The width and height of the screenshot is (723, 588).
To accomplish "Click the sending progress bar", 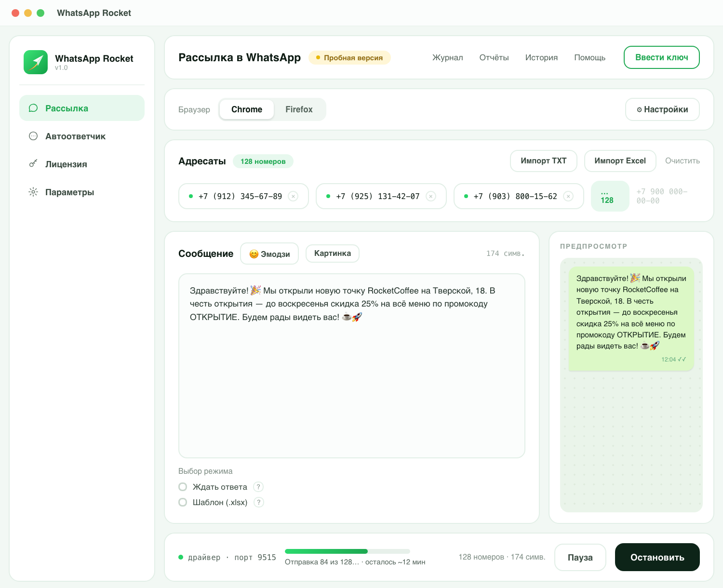I will 348,551.
